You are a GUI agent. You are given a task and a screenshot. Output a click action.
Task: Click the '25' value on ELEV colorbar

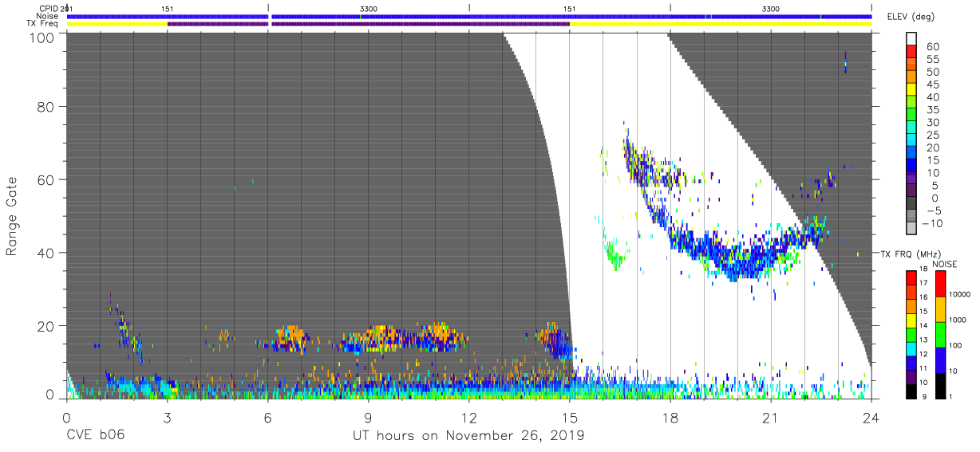tap(933, 135)
